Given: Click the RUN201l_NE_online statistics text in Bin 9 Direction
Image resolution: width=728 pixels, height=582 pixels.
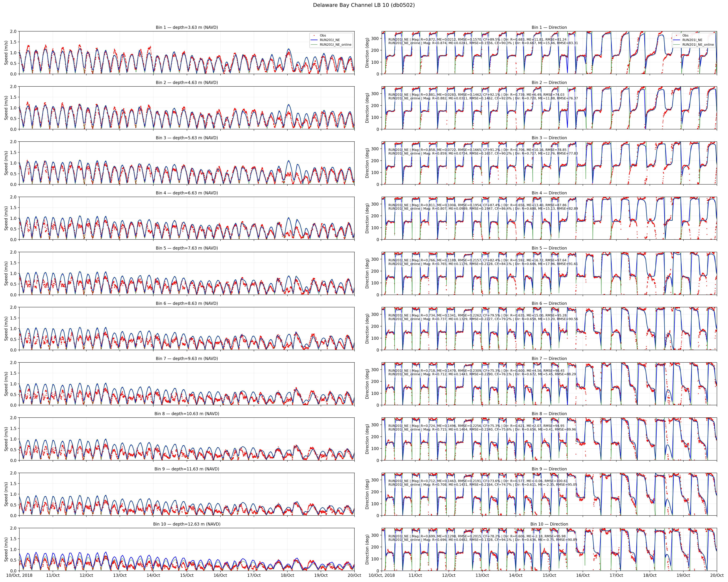Looking at the screenshot, I should pyautogui.click(x=483, y=485).
